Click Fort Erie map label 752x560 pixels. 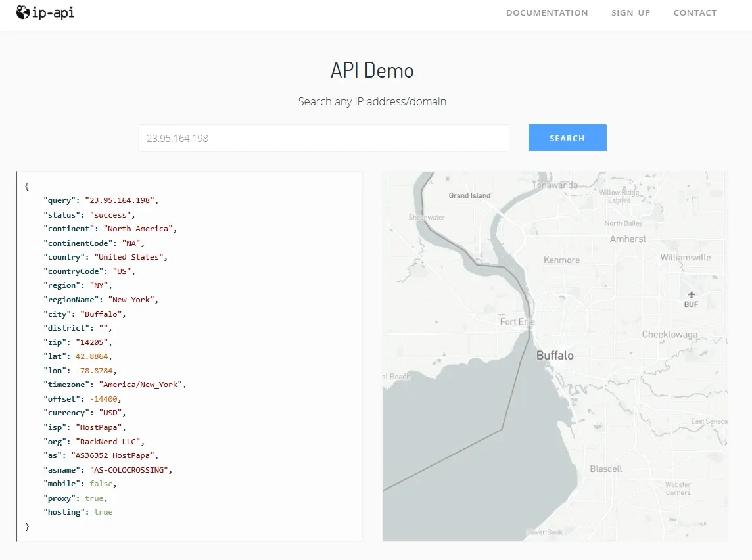pos(517,321)
